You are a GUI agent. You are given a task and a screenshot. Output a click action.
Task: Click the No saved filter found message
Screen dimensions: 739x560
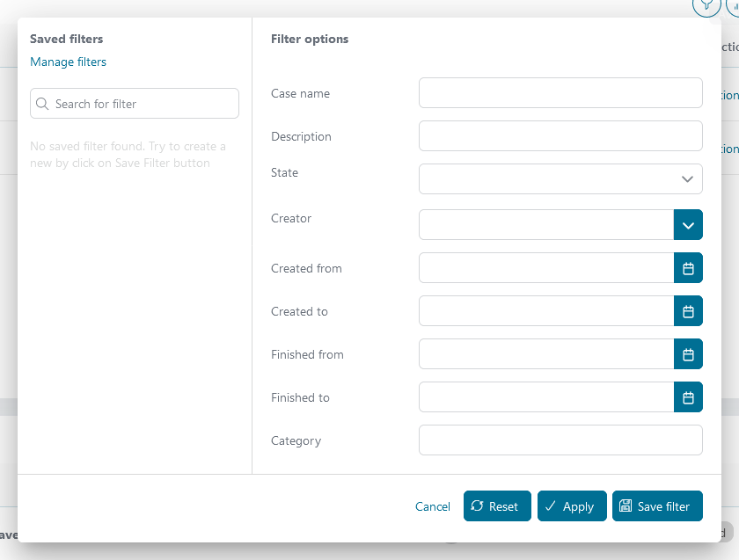coord(128,155)
